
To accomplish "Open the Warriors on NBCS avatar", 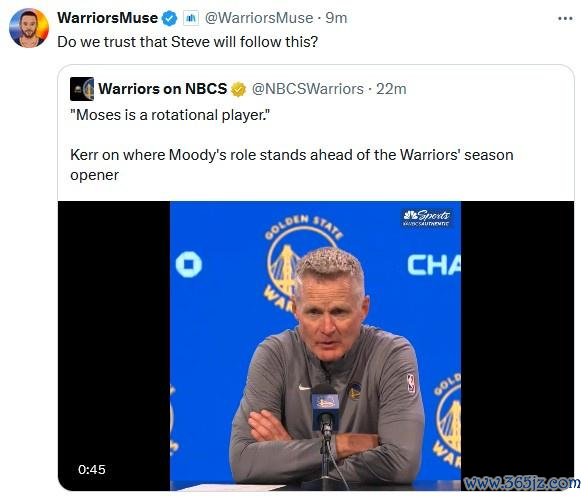I will [82, 89].
